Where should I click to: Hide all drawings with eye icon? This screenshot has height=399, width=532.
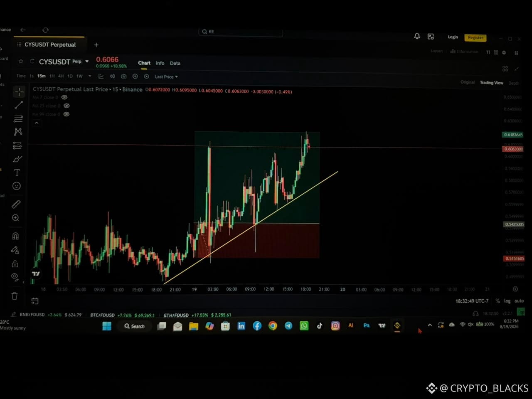(15, 277)
